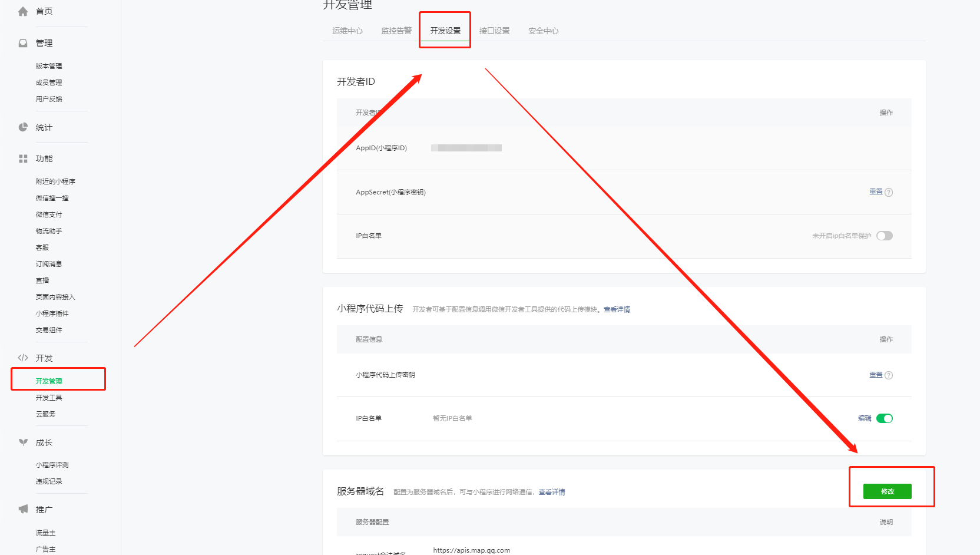Click the inbox icon beside 管理
The height and width of the screenshot is (555, 980).
point(23,43)
